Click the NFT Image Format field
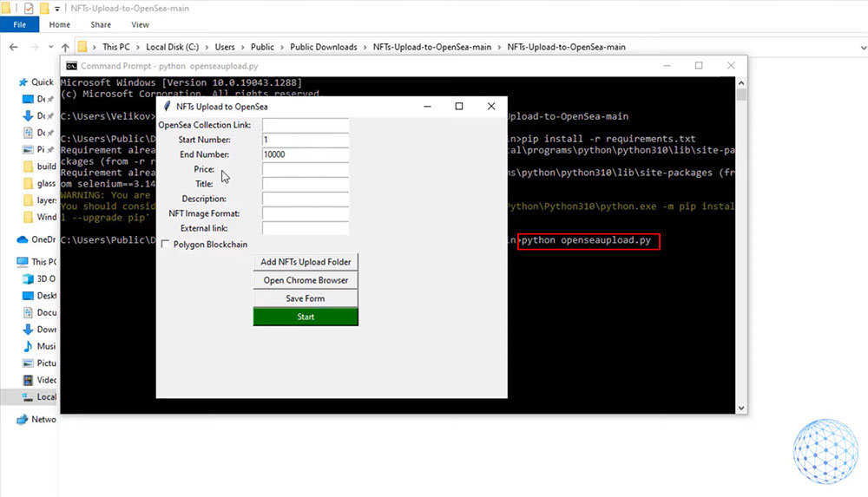This screenshot has height=497, width=868. click(306, 213)
